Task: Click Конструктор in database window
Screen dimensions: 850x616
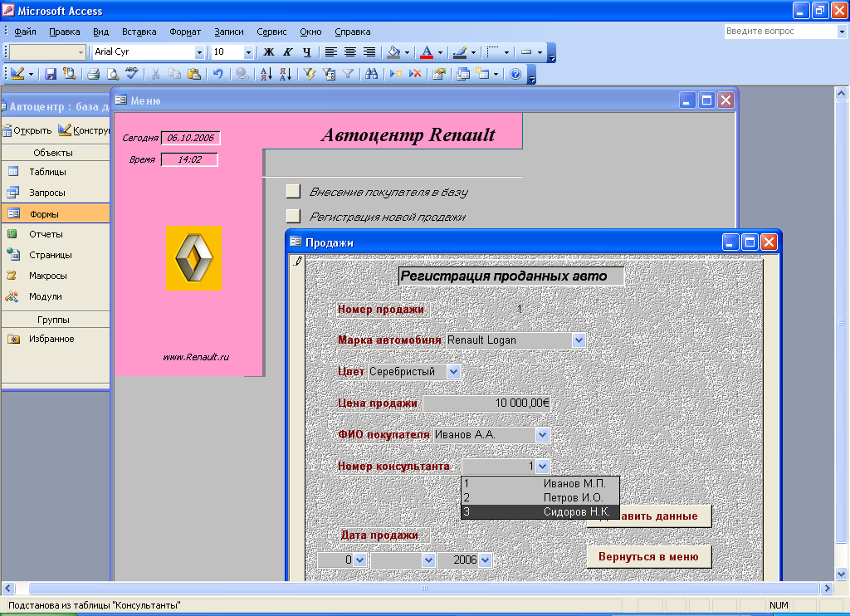Action: click(84, 130)
